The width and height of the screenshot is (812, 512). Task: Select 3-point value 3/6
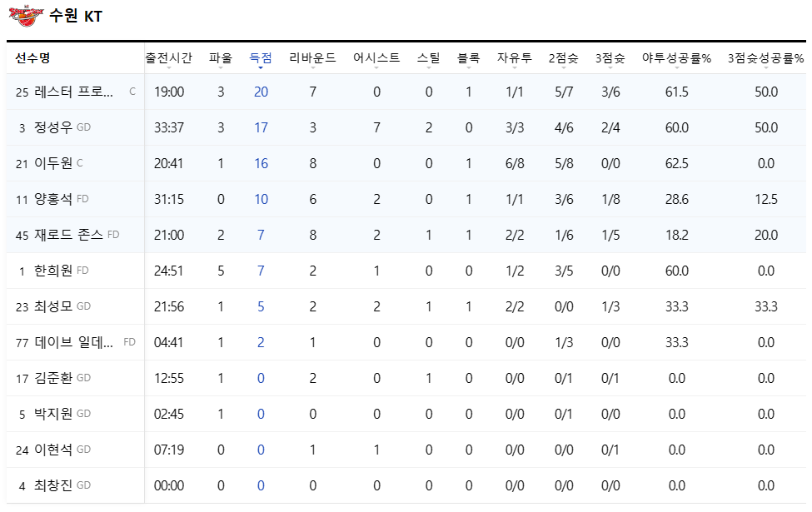610,92
